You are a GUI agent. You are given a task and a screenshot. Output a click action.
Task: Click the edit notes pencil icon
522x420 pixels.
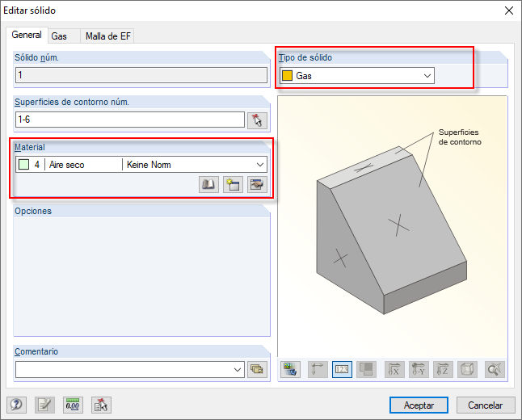click(44, 405)
